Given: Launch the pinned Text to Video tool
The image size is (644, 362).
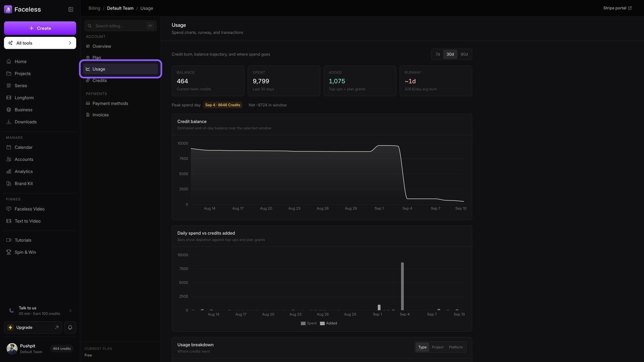Looking at the screenshot, I should click(x=40, y=221).
